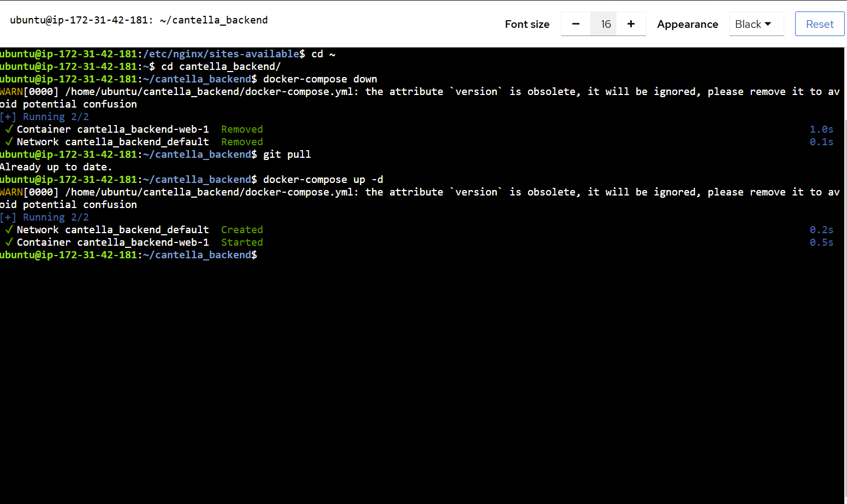
Task: Open the Appearance dropdown set to Black
Action: [x=756, y=24]
